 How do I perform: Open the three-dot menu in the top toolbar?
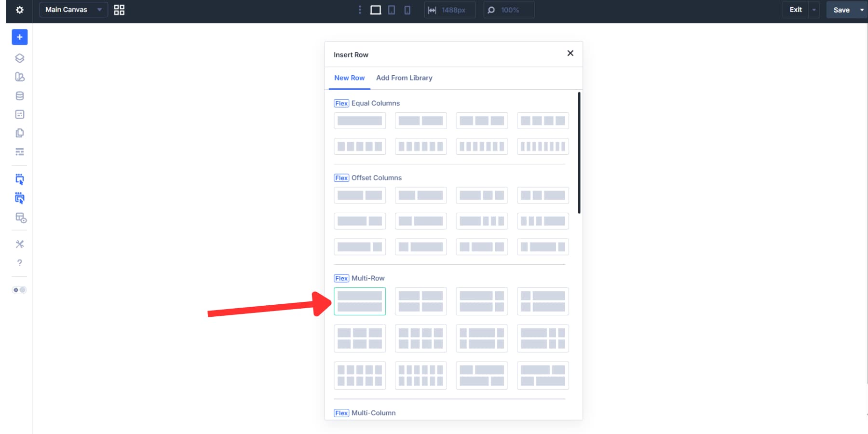pos(360,10)
